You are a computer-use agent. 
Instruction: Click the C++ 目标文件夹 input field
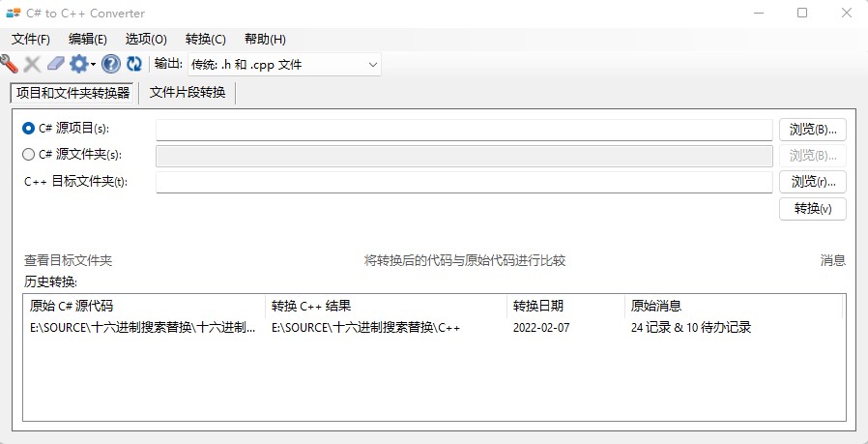tap(464, 183)
